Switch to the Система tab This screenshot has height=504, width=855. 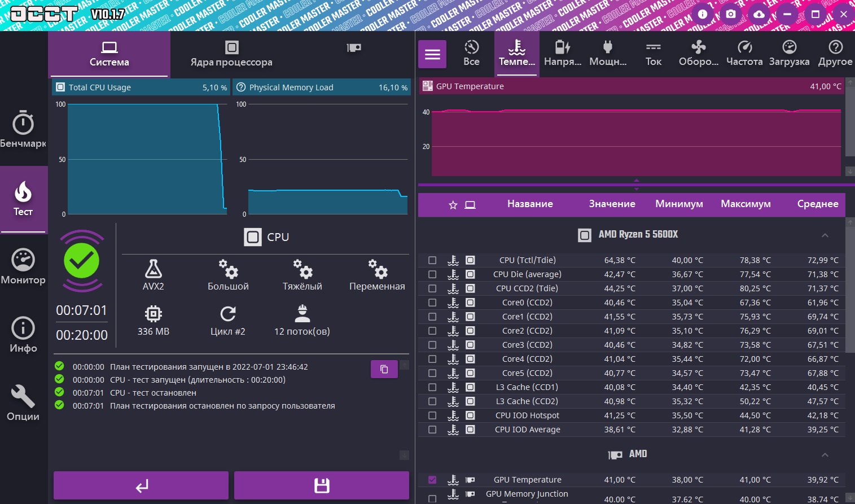pos(109,54)
